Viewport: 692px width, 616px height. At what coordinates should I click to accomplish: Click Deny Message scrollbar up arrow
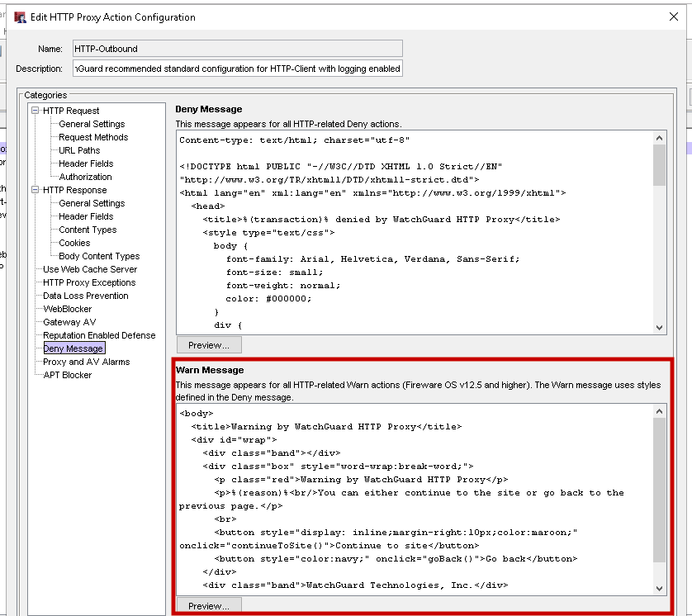pyautogui.click(x=659, y=138)
